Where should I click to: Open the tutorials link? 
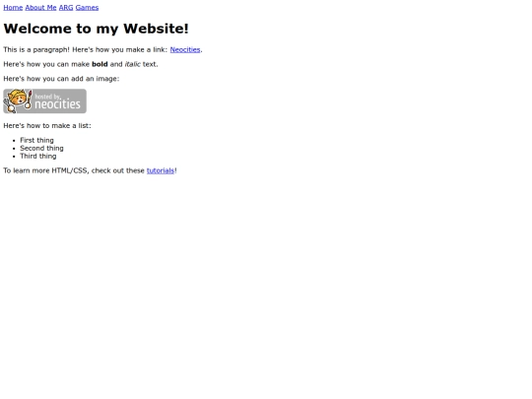[x=161, y=170]
